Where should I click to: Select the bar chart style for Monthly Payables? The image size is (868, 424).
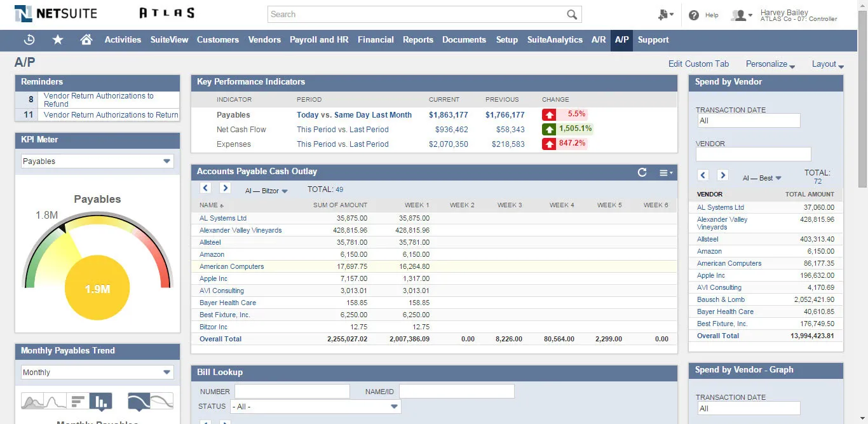point(101,400)
